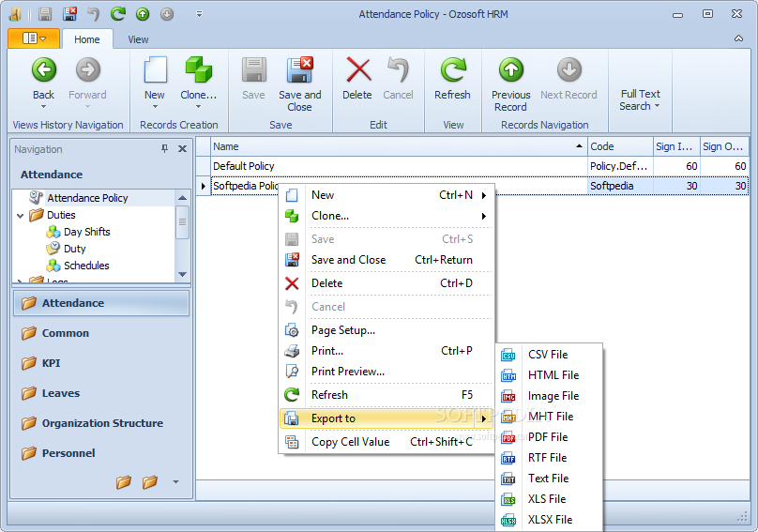758x532 pixels.
Task: Open the KPI navigation group
Action: point(101,363)
